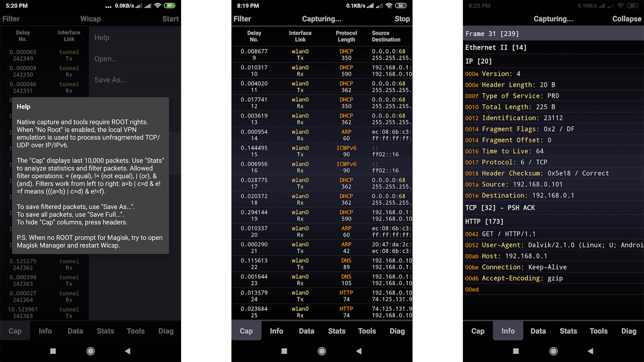Tap Android back arrow on right phone
644x362 pixels.
click(x=590, y=351)
